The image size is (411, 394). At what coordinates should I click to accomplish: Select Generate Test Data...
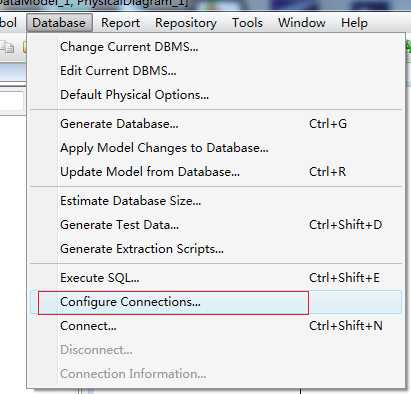216,225
